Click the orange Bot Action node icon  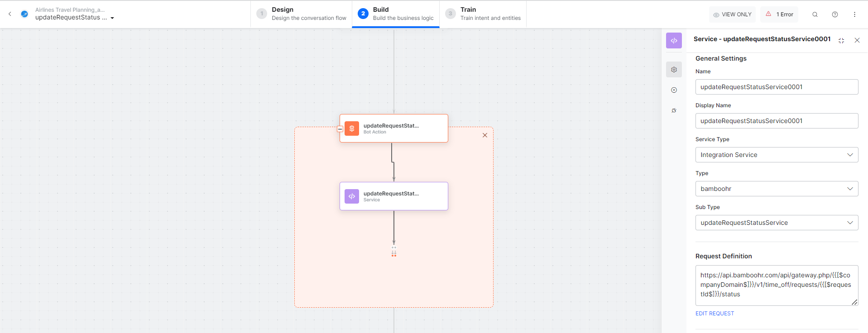click(352, 128)
